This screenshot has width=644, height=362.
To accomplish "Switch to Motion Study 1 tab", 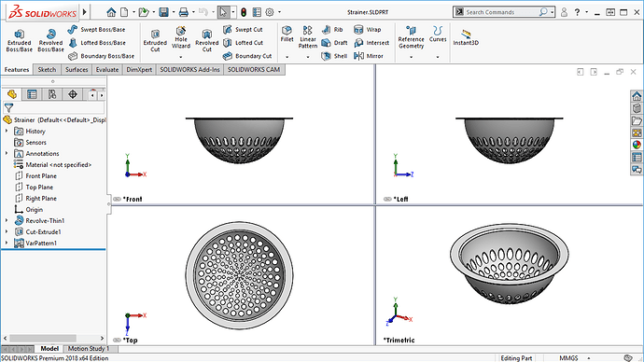I will click(x=89, y=348).
